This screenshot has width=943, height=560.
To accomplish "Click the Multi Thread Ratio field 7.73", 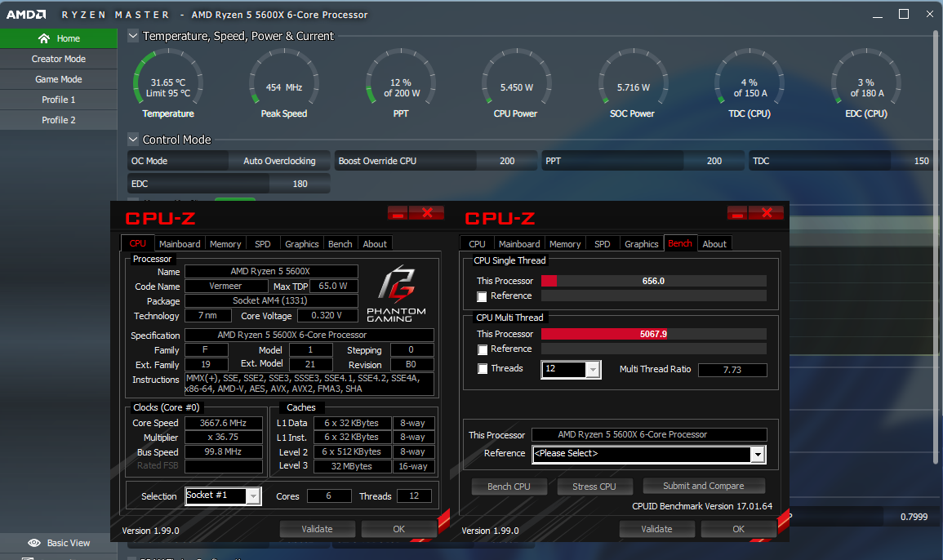I will pyautogui.click(x=732, y=370).
